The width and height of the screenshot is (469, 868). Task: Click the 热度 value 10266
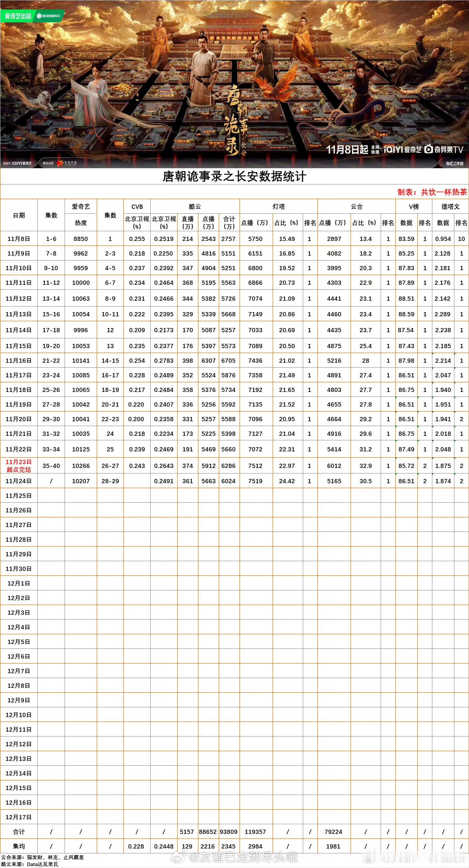(81, 466)
